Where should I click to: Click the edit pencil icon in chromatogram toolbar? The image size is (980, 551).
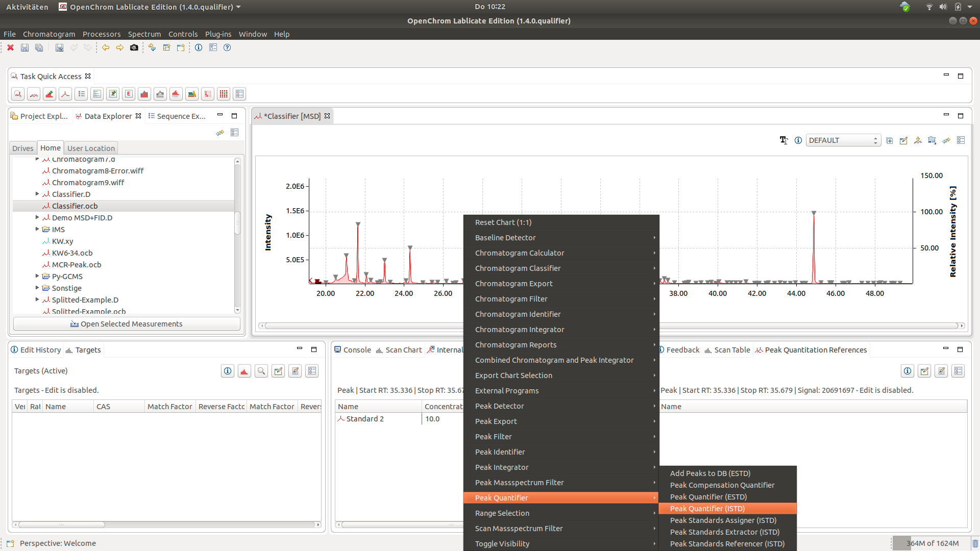click(903, 140)
